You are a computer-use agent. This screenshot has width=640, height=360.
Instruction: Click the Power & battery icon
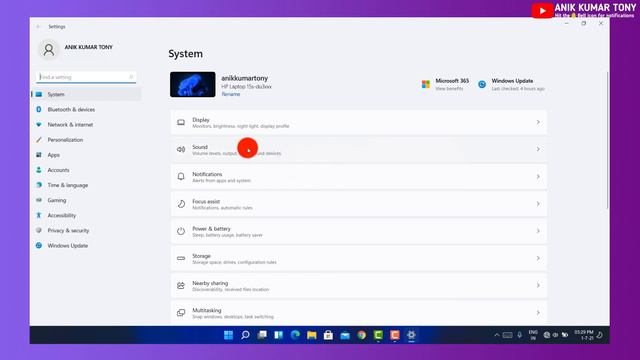181,231
